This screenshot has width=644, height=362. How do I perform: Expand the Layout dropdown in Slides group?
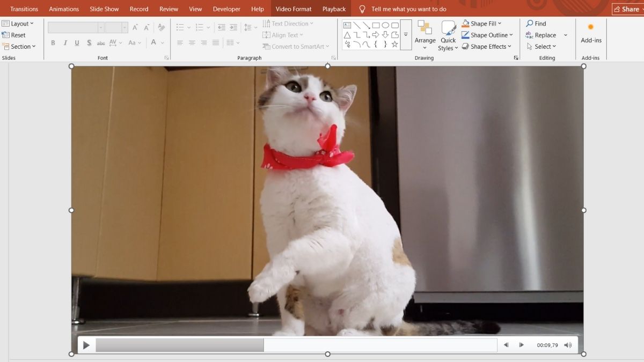[x=19, y=23]
